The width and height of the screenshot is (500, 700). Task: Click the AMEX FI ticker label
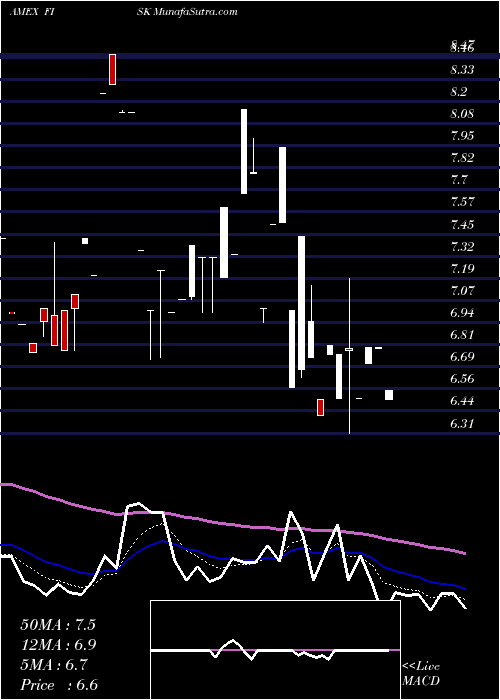(x=32, y=12)
